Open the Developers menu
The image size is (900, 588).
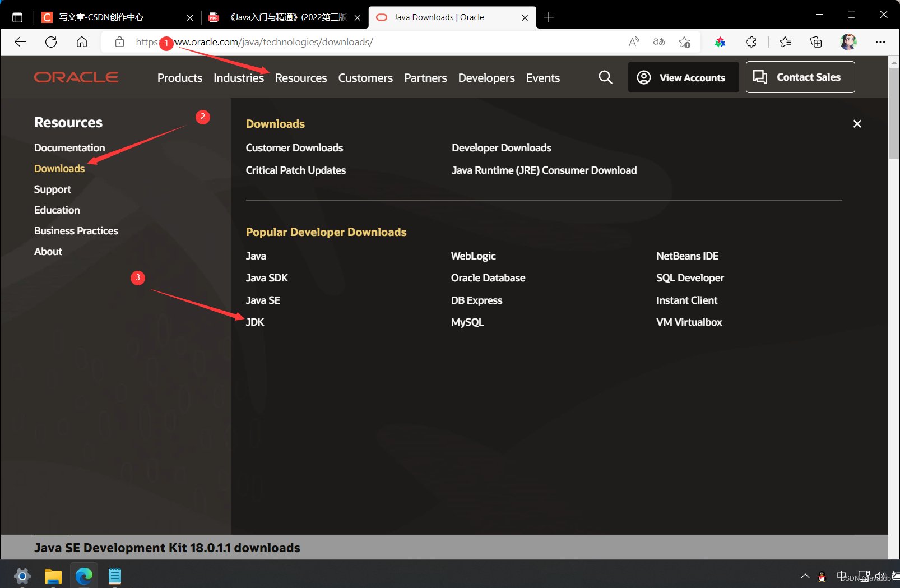point(486,78)
